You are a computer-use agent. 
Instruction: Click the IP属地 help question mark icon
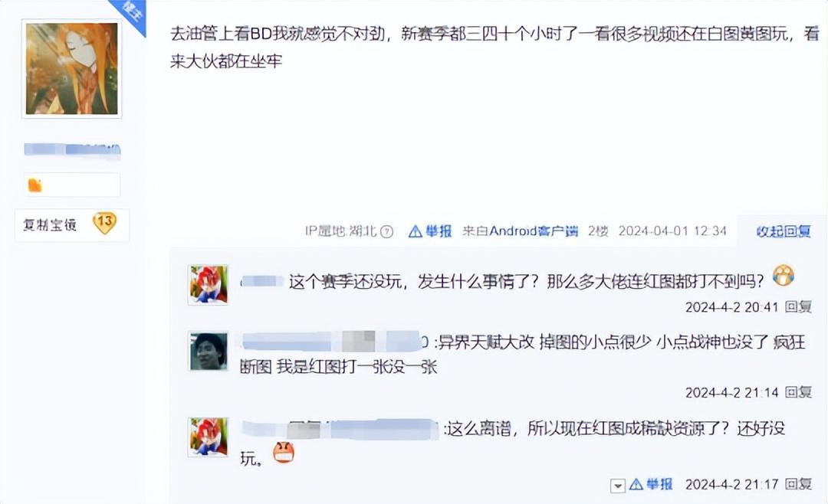[x=387, y=231]
